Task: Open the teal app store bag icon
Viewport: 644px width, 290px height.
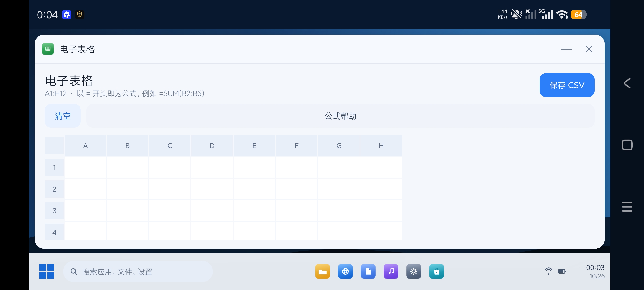Action: (x=436, y=271)
